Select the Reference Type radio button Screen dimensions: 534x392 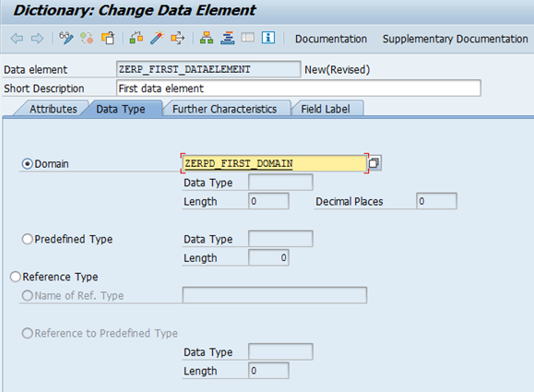pyautogui.click(x=16, y=277)
